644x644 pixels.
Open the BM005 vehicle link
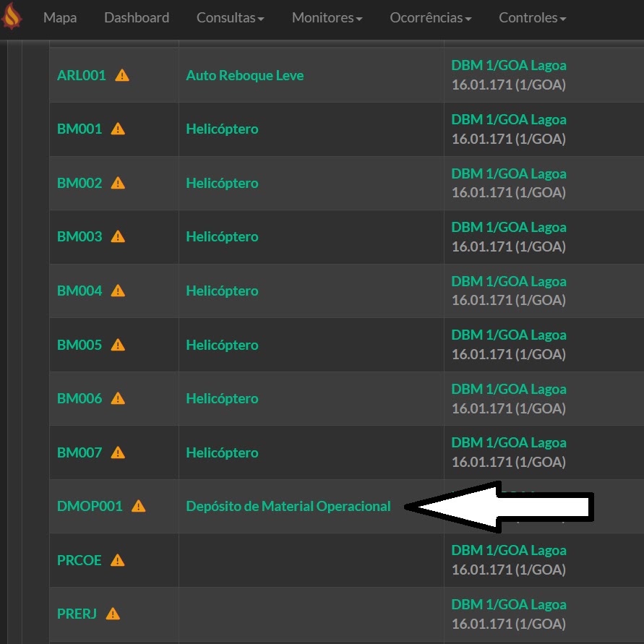pos(80,345)
